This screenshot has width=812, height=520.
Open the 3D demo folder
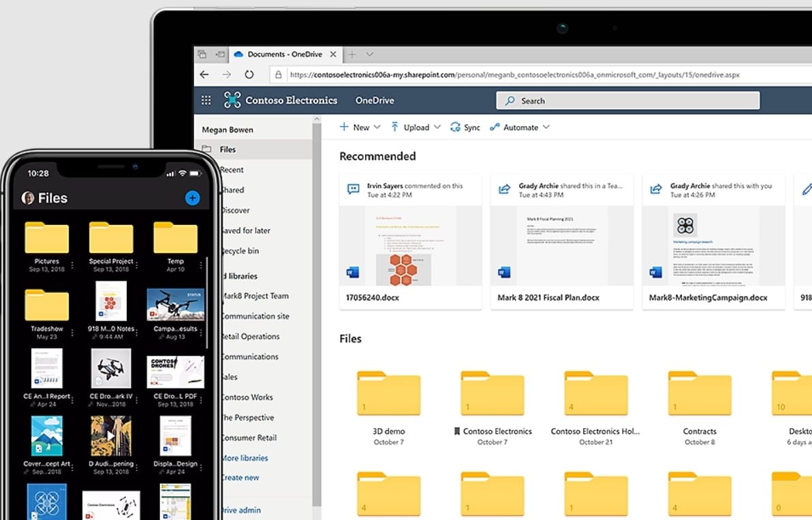tap(388, 393)
